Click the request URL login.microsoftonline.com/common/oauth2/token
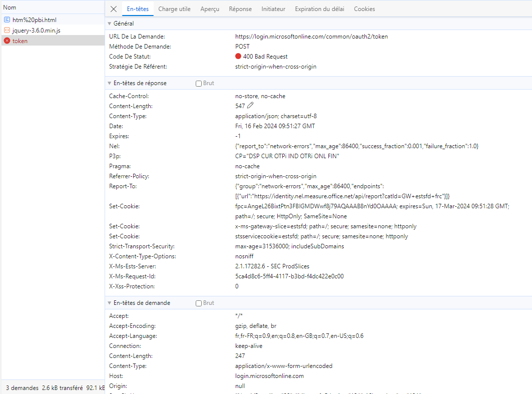The width and height of the screenshot is (532, 394). pyautogui.click(x=311, y=37)
